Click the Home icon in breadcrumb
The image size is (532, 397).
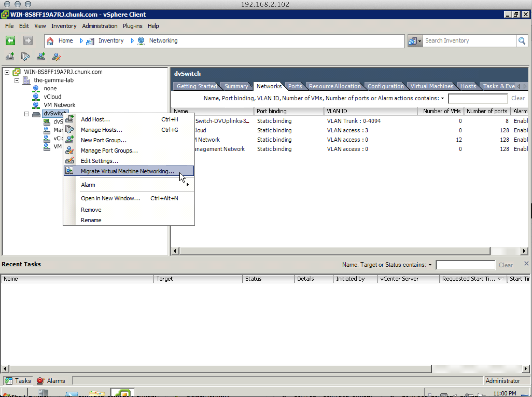[x=50, y=41]
